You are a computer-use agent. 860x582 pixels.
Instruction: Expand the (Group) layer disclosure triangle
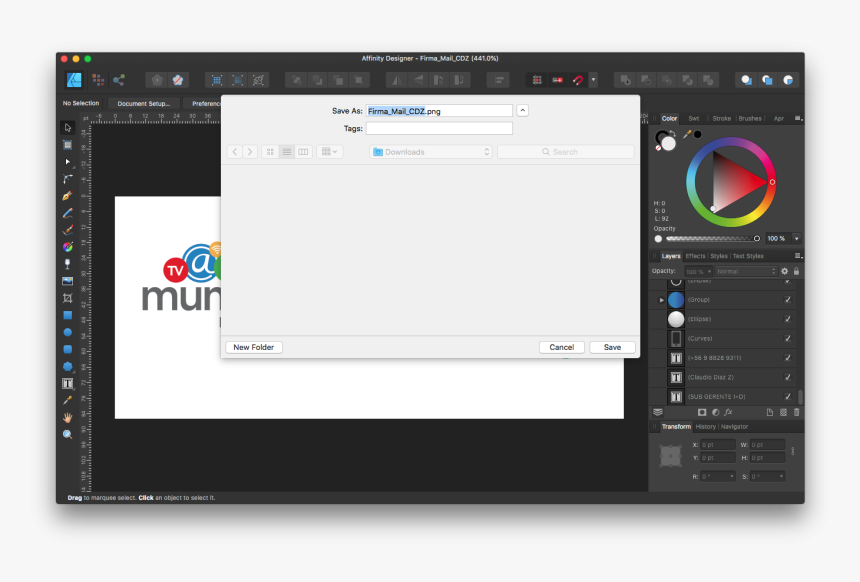click(x=661, y=300)
